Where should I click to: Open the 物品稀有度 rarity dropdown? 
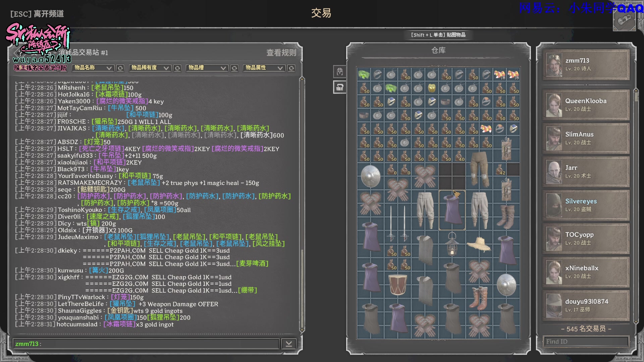click(x=150, y=68)
